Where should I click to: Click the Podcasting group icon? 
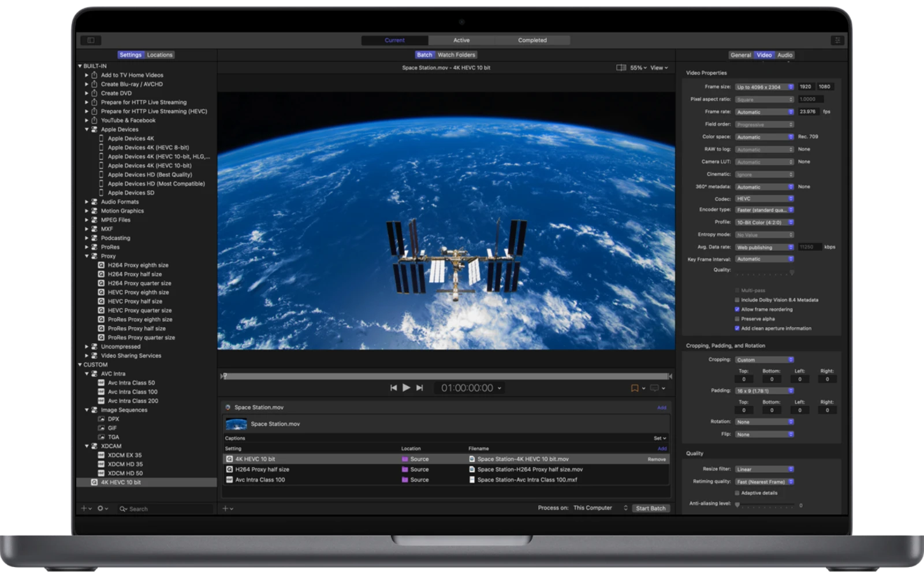pos(94,238)
